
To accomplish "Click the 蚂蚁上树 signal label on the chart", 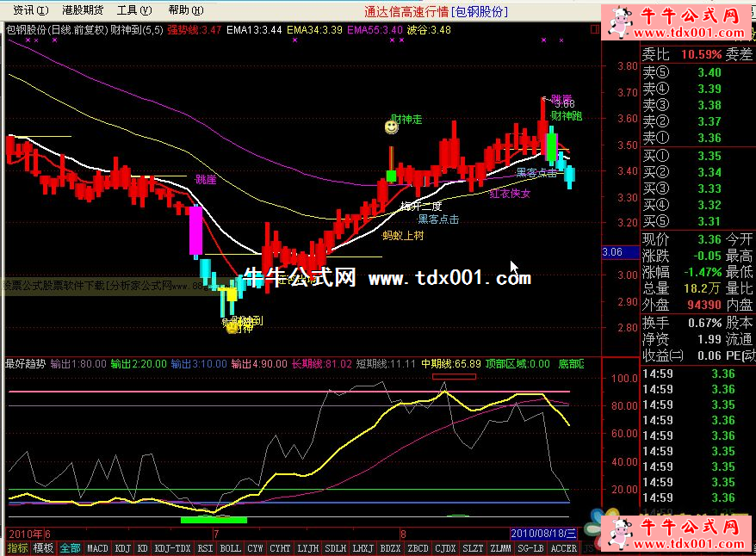I will [403, 236].
